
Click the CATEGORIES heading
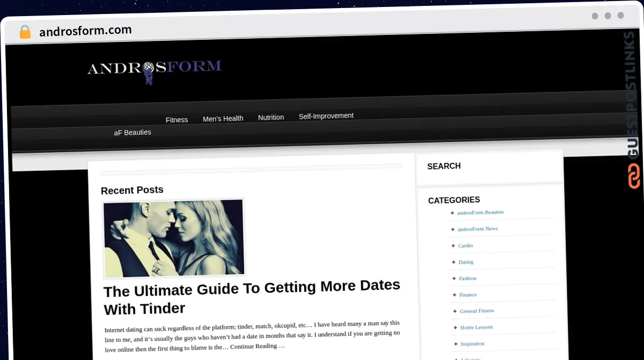pyautogui.click(x=454, y=200)
